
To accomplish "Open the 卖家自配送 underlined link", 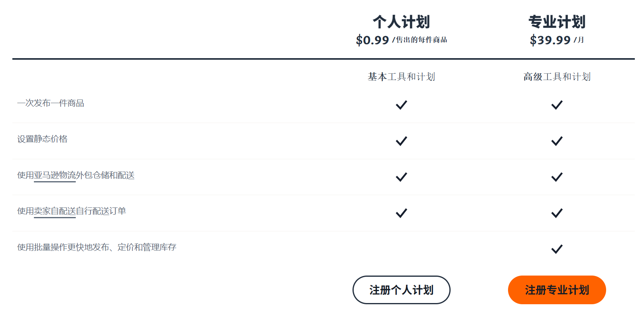I will click(55, 212).
